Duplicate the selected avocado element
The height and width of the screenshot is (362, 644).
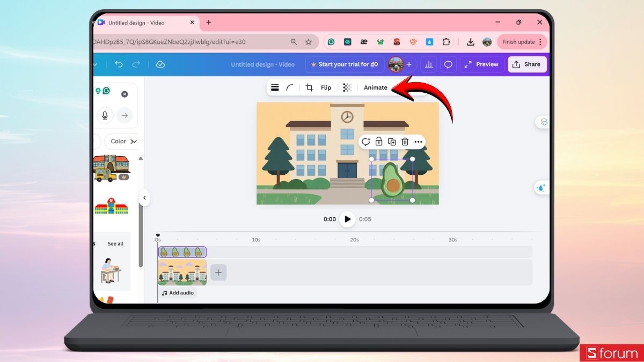392,142
